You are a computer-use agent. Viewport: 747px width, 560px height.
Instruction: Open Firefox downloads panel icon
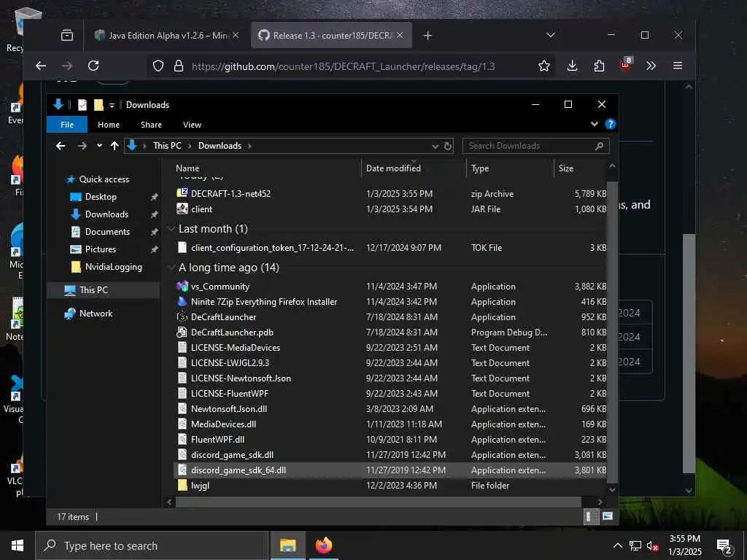click(572, 66)
